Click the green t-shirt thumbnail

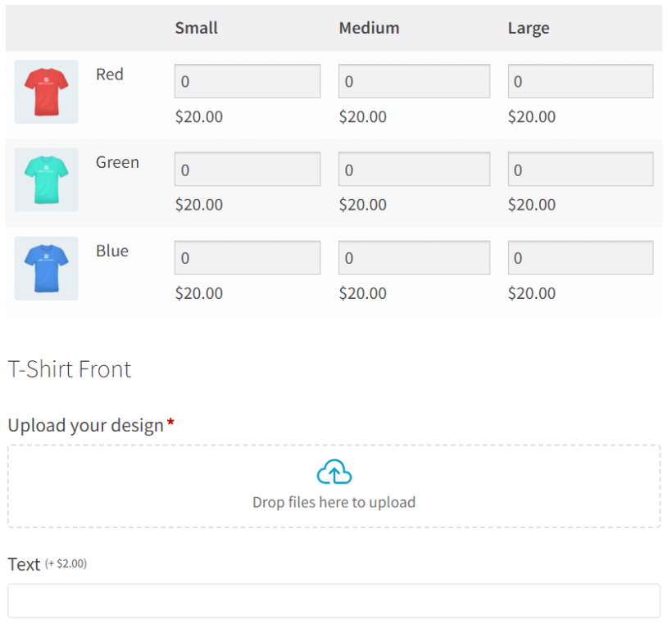coord(46,180)
